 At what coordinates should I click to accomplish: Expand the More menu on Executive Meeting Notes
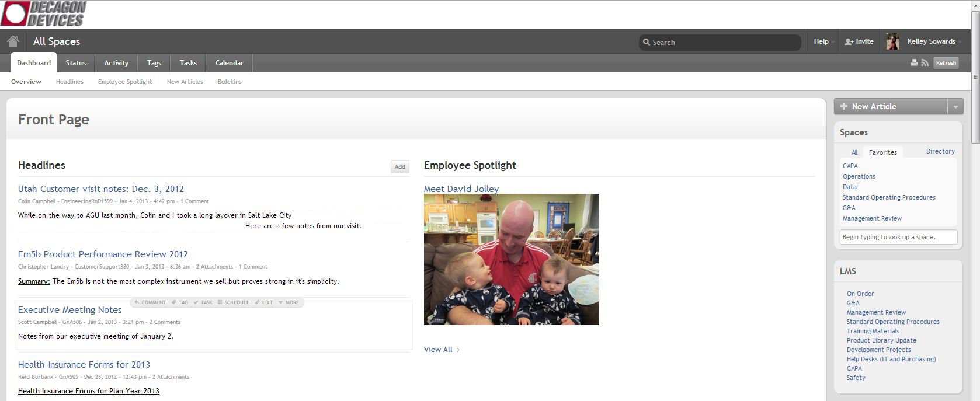click(x=289, y=302)
